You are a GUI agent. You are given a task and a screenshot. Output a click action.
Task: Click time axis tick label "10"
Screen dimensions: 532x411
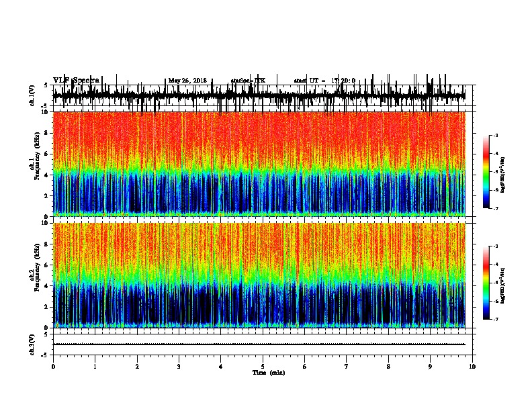point(472,367)
